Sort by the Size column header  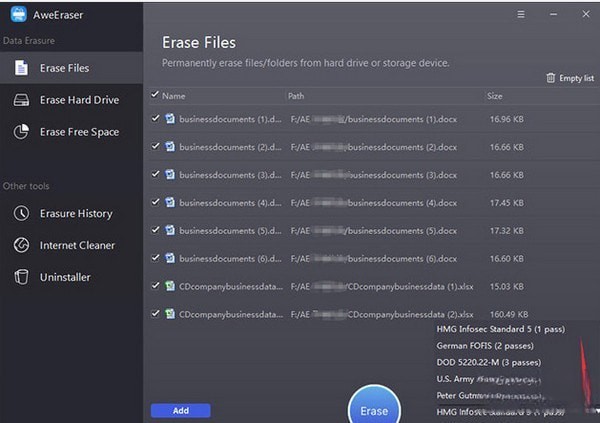click(494, 96)
